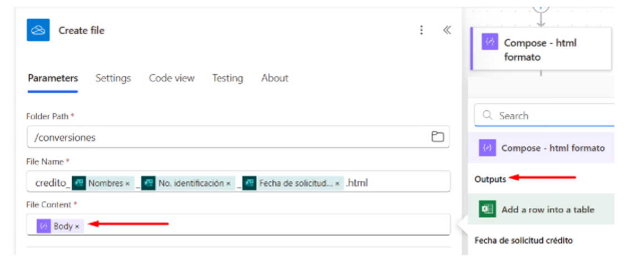This screenshot has height=270, width=644.
Task: Remove the No. identificación token
Action: (x=228, y=184)
